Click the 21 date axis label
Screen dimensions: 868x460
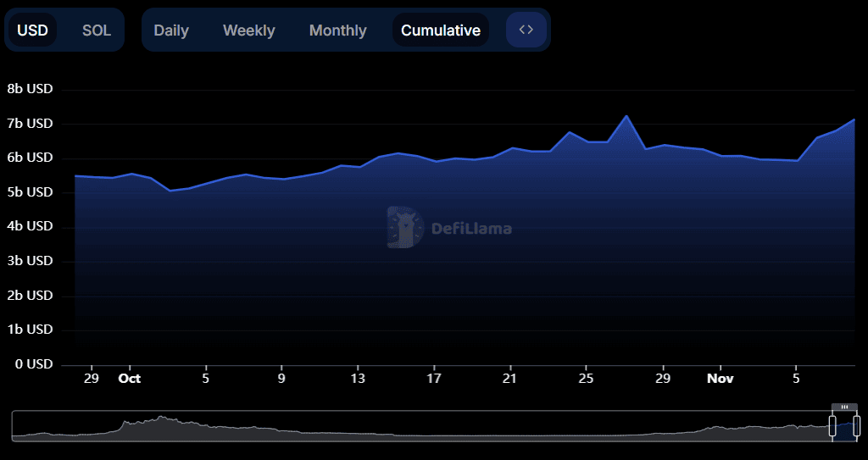[x=509, y=379]
